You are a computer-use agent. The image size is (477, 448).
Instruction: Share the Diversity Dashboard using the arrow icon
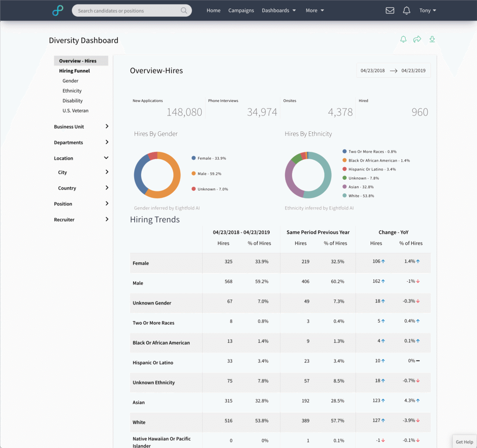(x=417, y=40)
